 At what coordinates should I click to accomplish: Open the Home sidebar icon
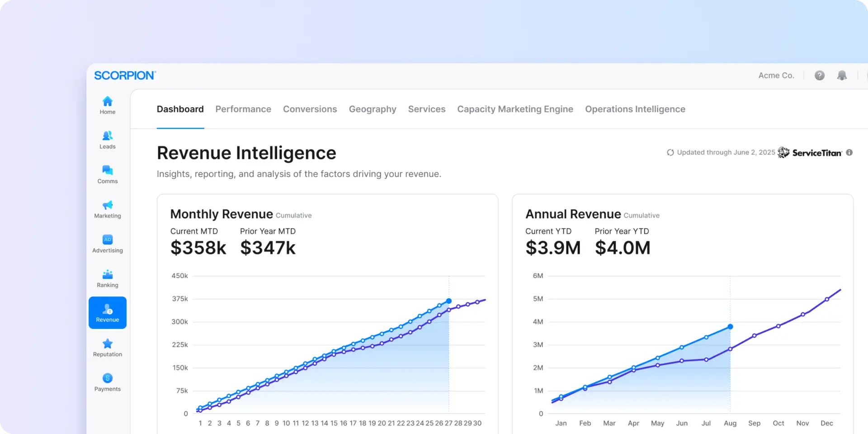click(107, 102)
